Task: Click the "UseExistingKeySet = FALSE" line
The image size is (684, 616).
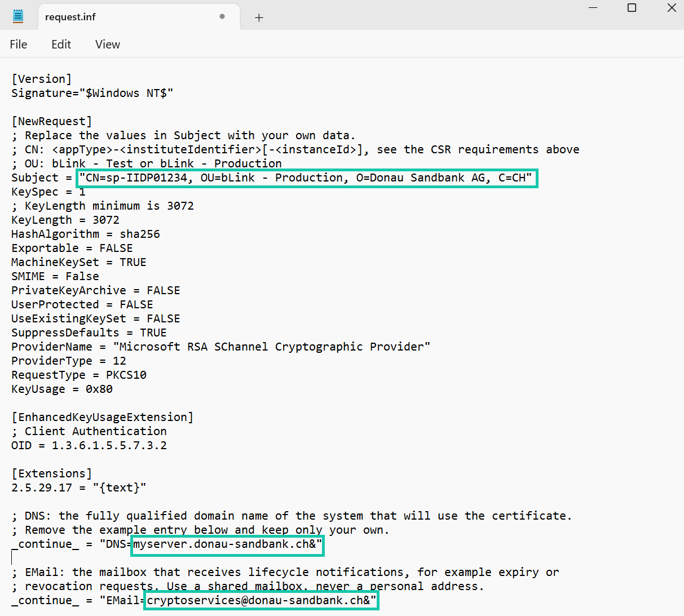Action: (96, 318)
